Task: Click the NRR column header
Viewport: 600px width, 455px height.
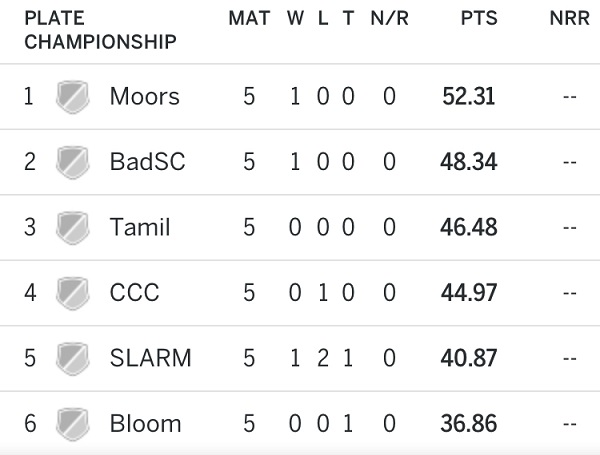Action: coord(569,18)
